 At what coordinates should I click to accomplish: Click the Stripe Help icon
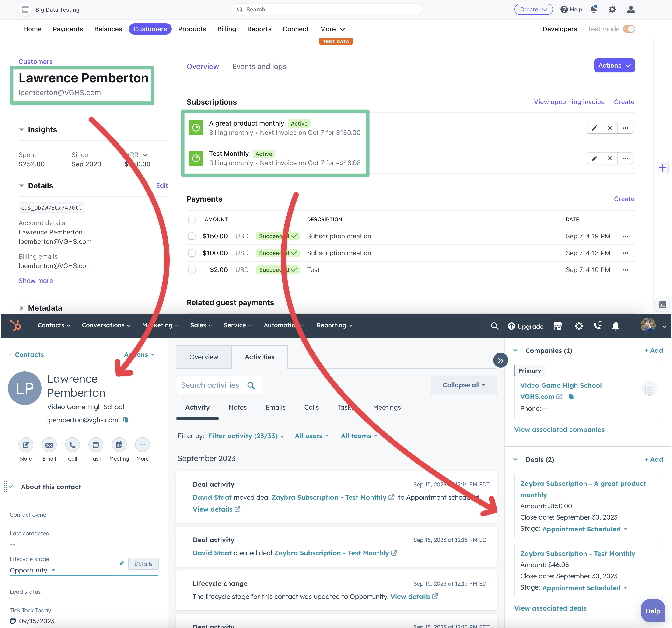pos(564,10)
